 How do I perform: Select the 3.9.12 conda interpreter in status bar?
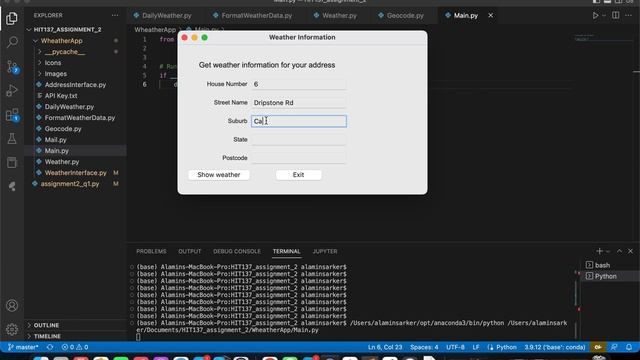[555, 347]
